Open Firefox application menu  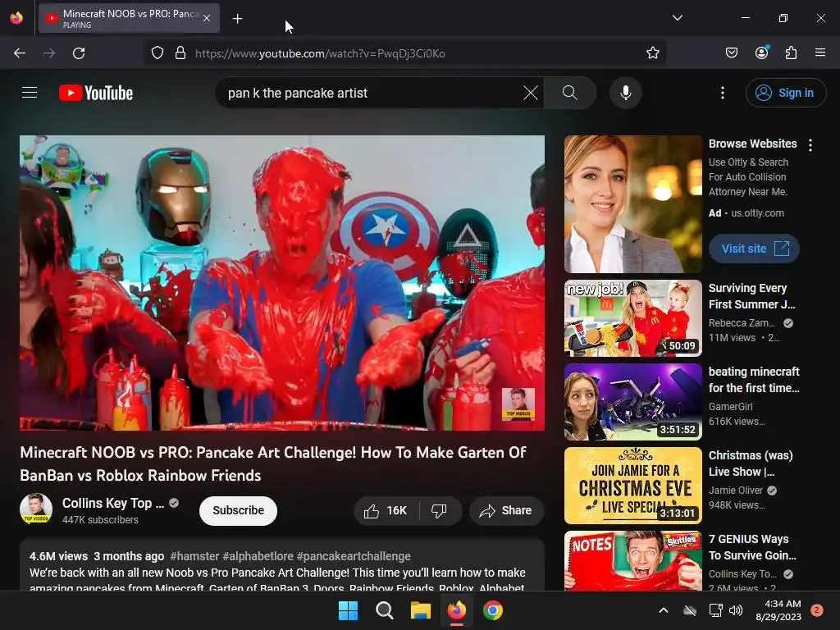(x=820, y=53)
